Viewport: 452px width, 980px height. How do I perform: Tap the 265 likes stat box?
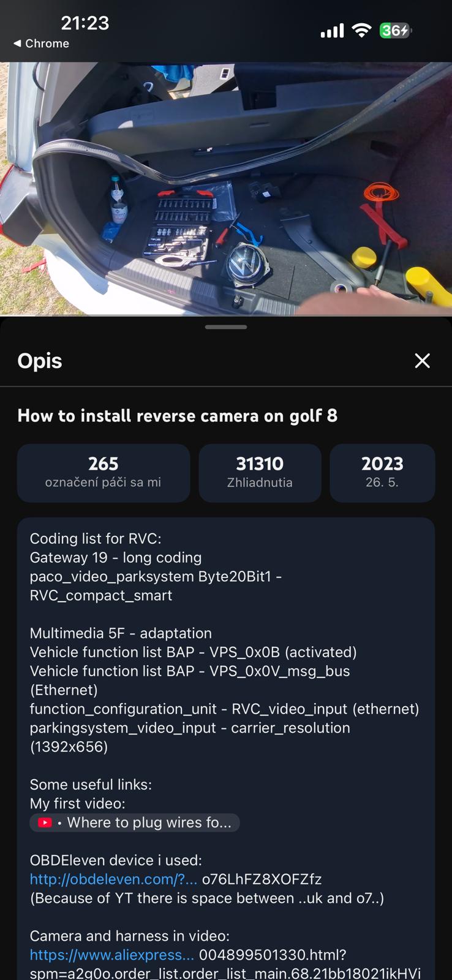104,473
